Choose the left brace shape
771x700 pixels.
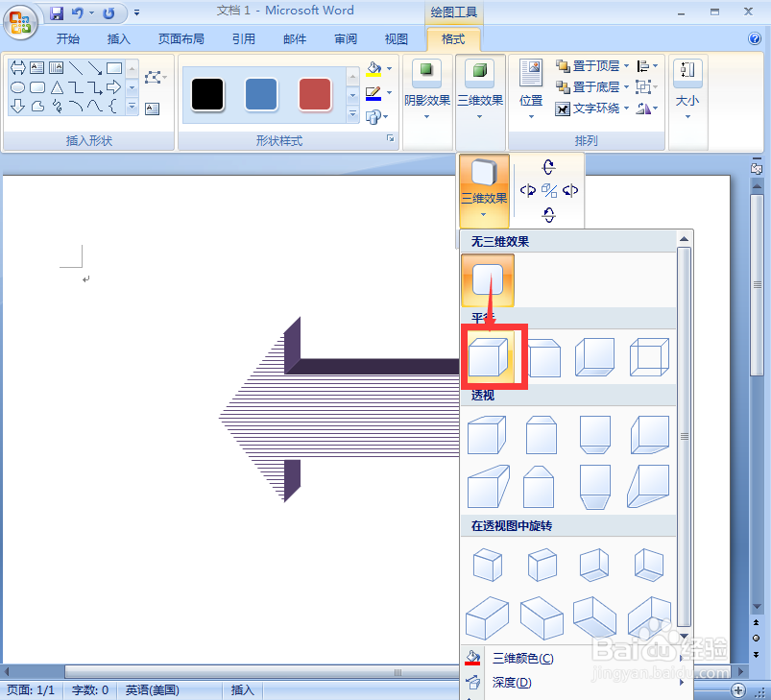[113, 107]
